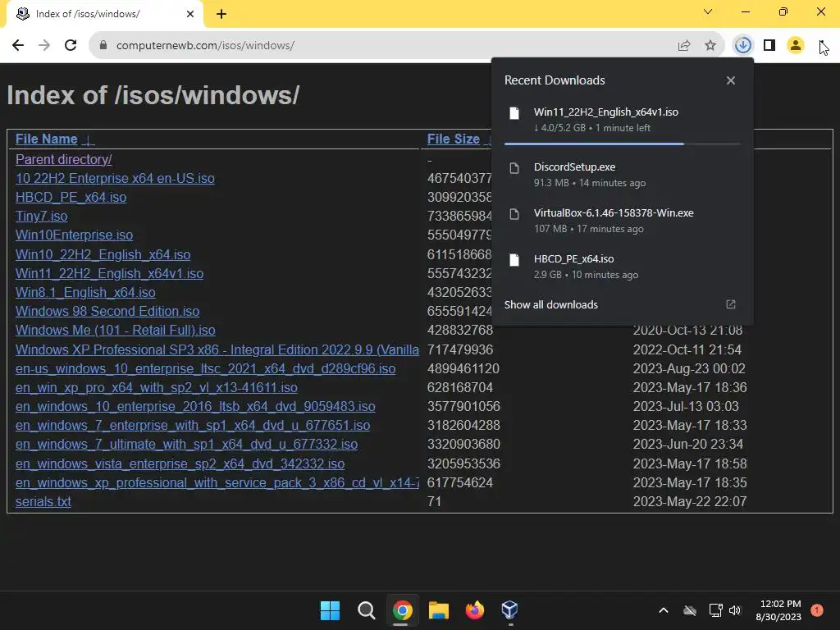
Task: Download Win10_22H2_English_x64.iso
Action: 103,254
